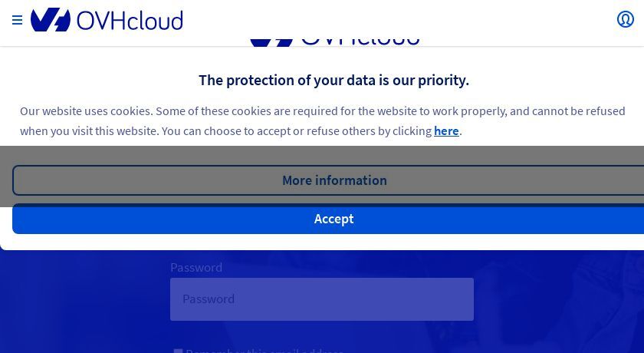Click the data protection priority heading
Image resolution: width=644 pixels, height=353 pixels.
tap(333, 80)
